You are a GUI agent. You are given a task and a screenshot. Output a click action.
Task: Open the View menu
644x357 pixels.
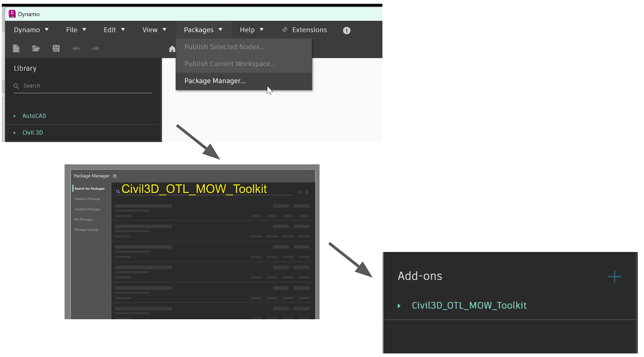(154, 30)
